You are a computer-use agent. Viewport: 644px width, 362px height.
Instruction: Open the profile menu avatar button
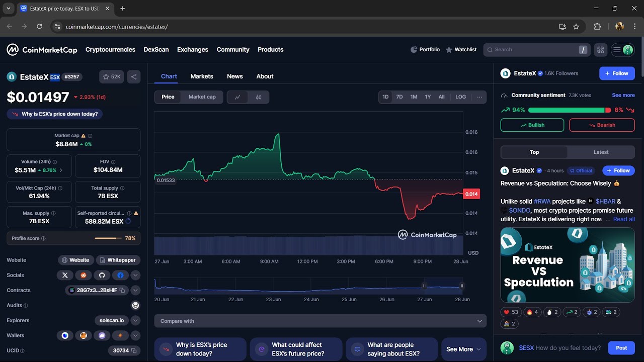pos(622,50)
